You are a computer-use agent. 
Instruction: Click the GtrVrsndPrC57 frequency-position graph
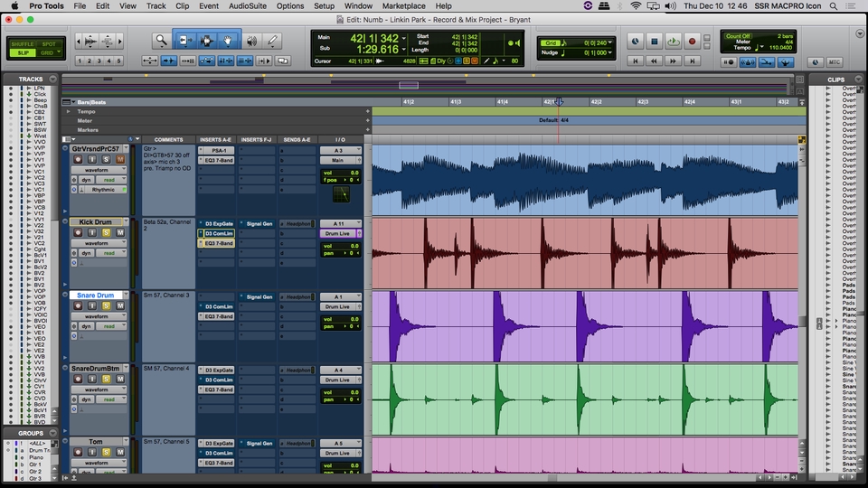tap(342, 194)
